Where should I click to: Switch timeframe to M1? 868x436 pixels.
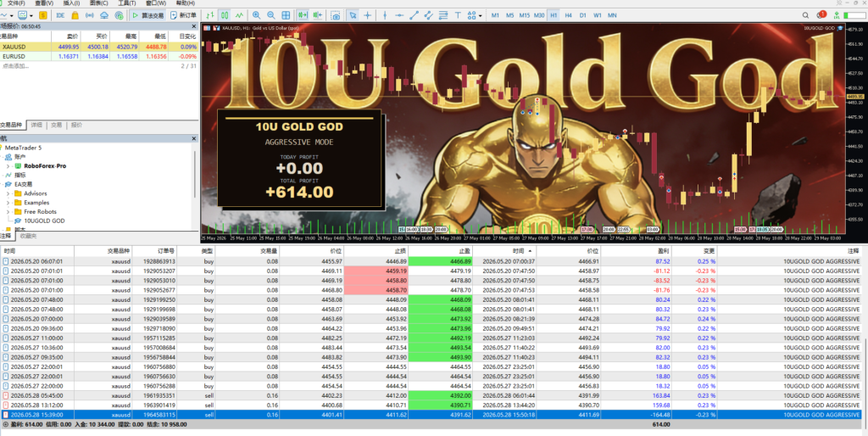tap(495, 15)
